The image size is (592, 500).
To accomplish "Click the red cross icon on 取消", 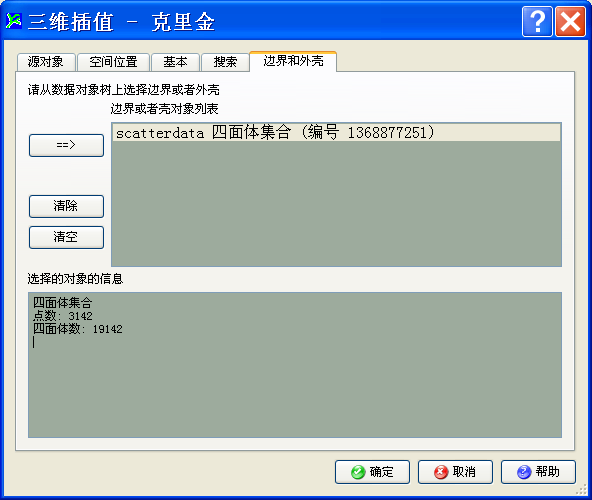I will 441,472.
